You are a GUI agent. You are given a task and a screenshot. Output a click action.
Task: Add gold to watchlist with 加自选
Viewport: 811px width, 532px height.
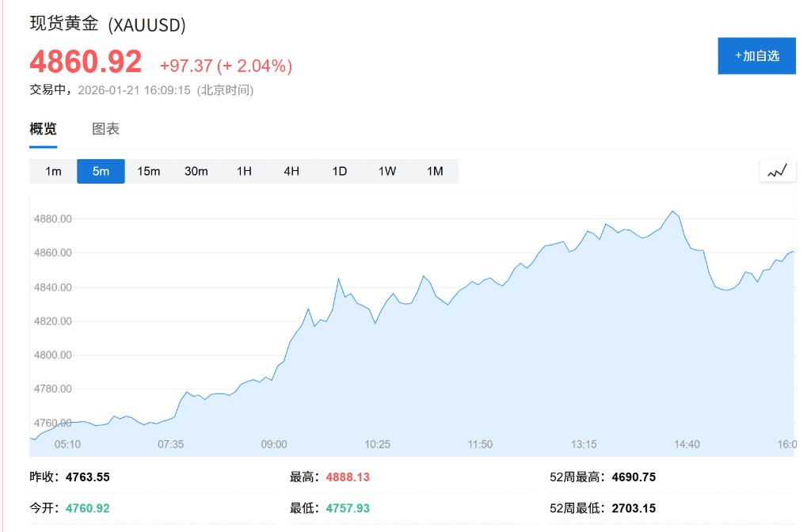[756, 55]
